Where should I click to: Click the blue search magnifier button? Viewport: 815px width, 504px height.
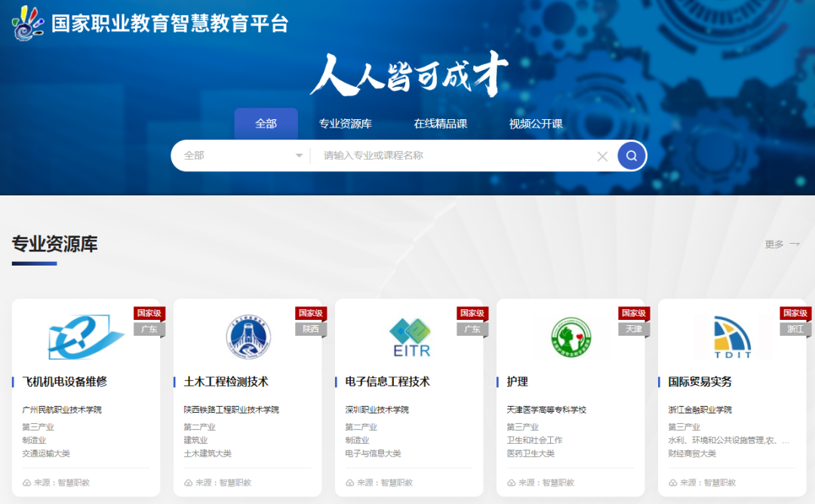(632, 156)
